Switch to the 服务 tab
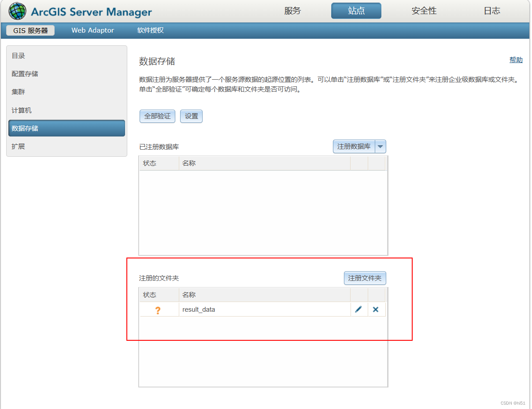 (293, 11)
